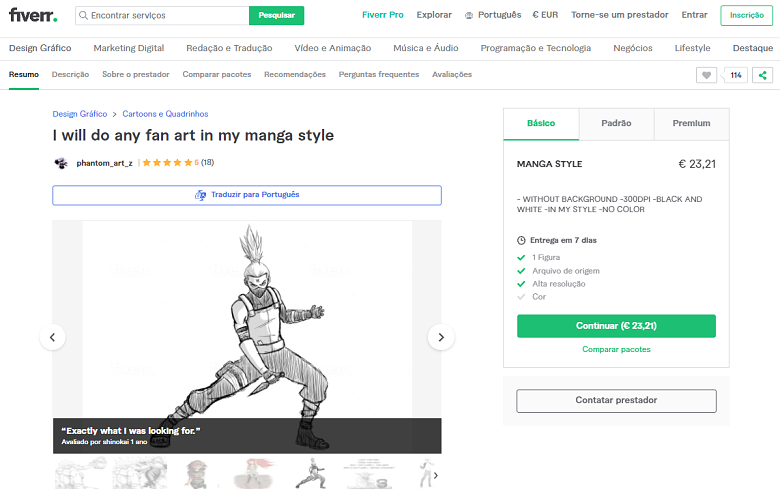
Task: Open Design Gráfico category menu
Action: (40, 48)
